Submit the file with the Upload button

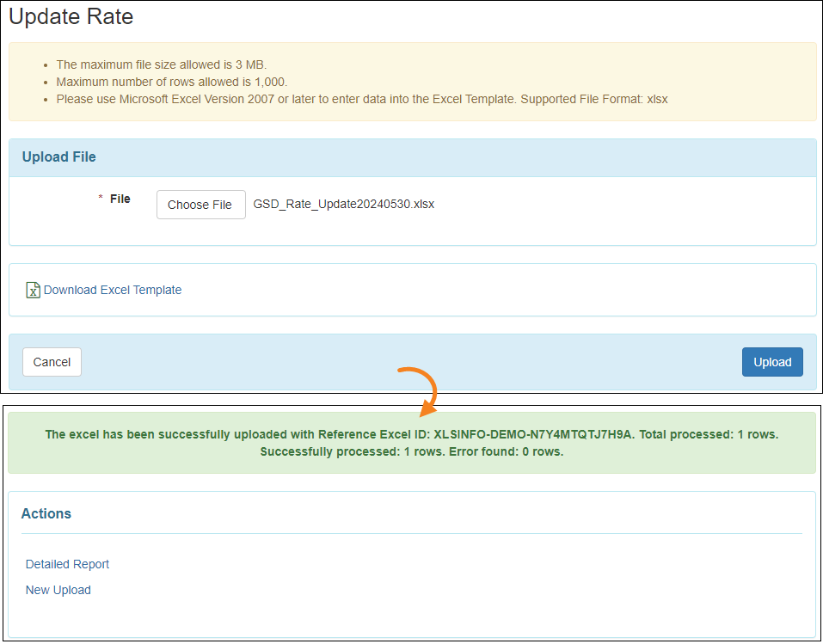pyautogui.click(x=771, y=362)
